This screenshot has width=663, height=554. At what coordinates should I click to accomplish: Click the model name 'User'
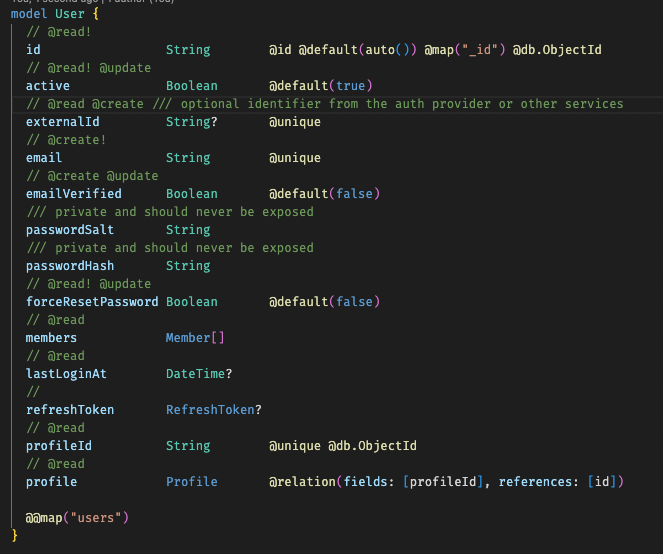click(70, 14)
